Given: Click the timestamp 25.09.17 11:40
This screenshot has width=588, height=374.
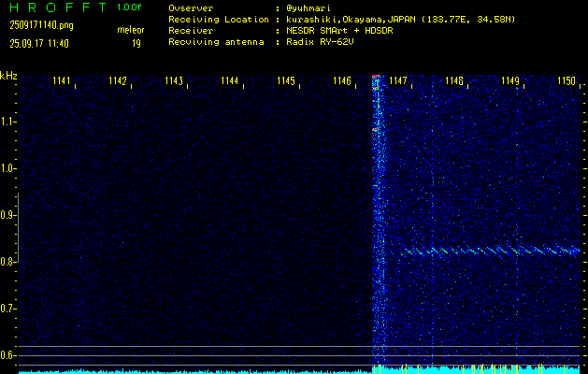Looking at the screenshot, I should point(39,44).
